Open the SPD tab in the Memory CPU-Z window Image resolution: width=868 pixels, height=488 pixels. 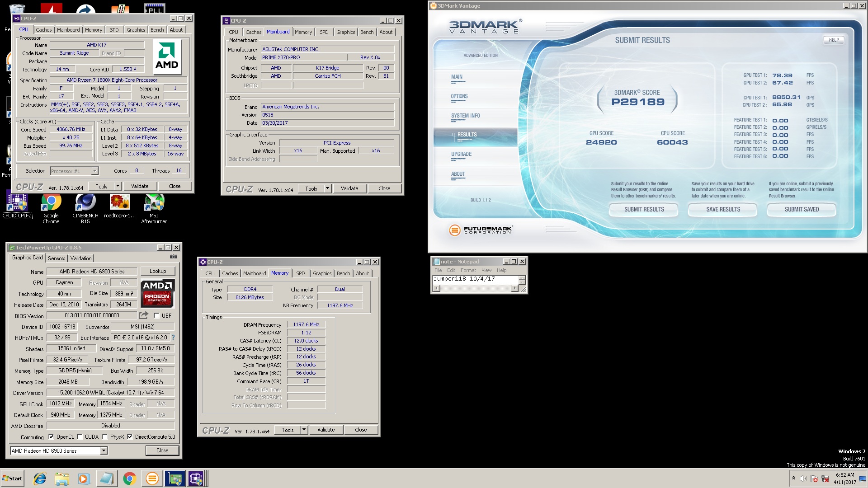[x=301, y=273]
